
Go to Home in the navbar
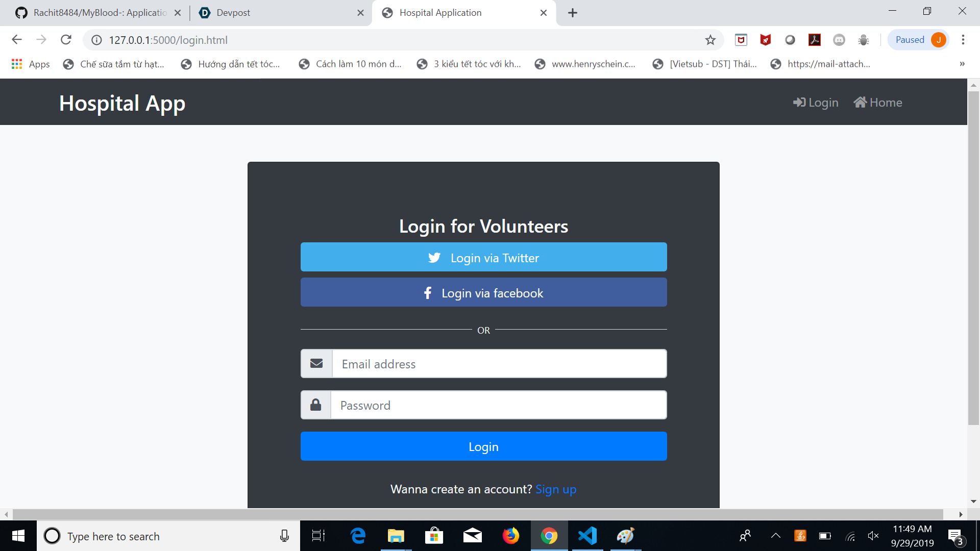pyautogui.click(x=878, y=103)
